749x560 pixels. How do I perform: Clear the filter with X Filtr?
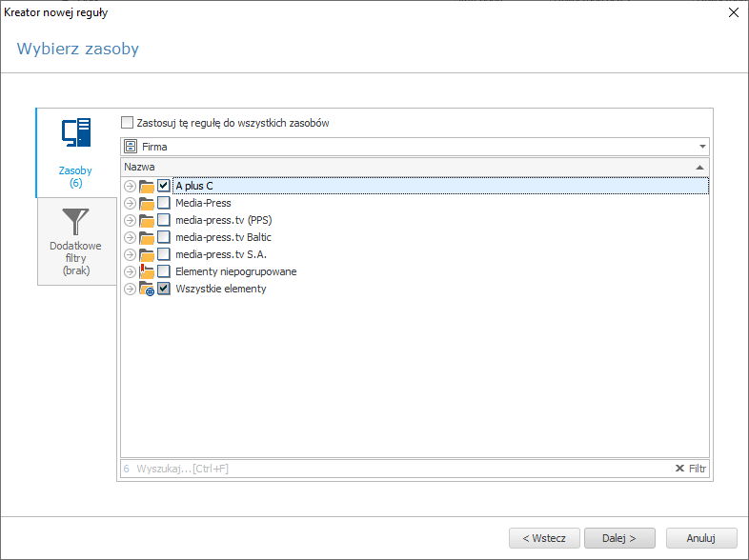click(x=690, y=469)
